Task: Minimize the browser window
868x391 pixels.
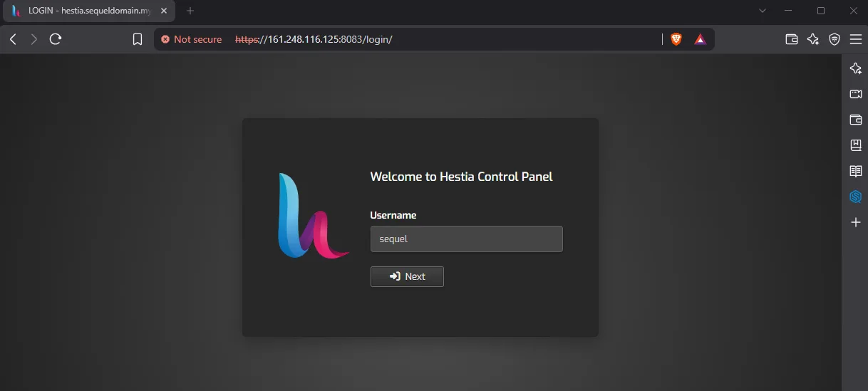Action: [x=788, y=11]
